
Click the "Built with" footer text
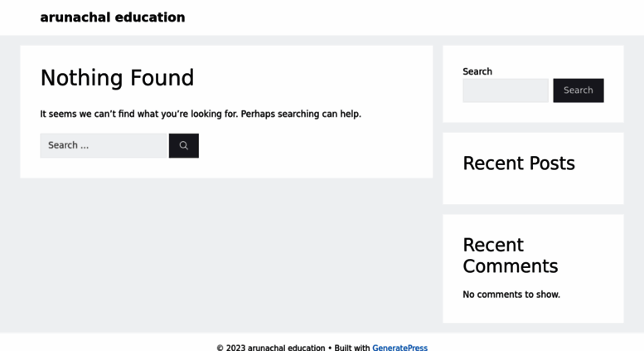coord(352,348)
